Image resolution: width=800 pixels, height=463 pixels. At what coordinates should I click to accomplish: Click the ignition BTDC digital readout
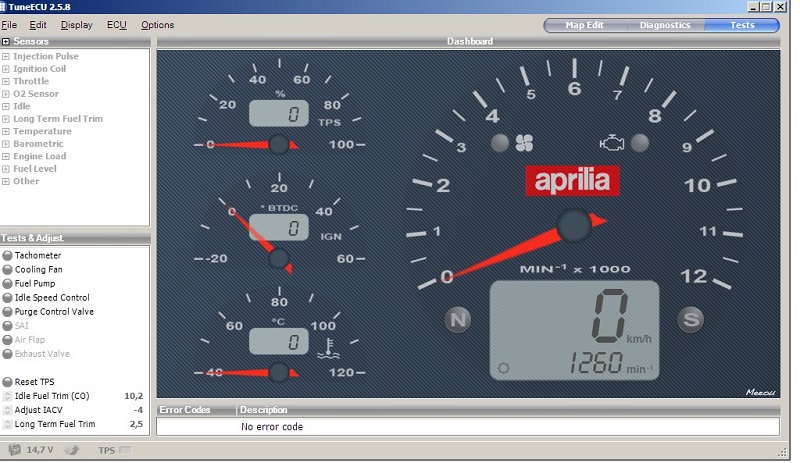[279, 227]
